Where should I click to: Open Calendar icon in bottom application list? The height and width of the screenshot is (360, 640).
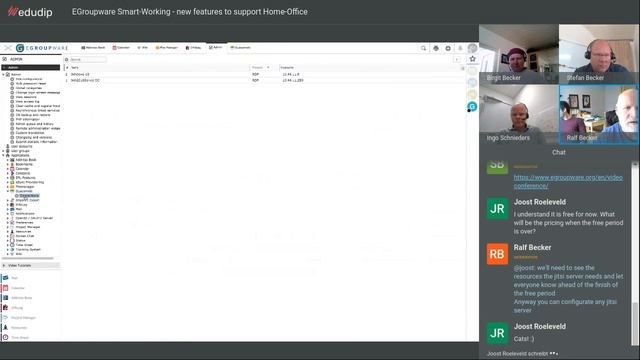6,288
